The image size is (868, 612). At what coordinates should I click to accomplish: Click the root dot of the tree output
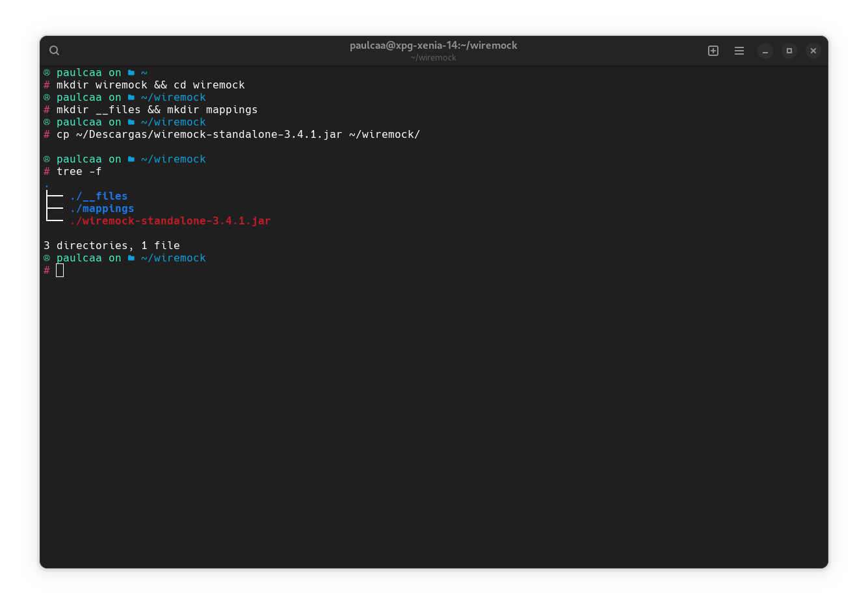tap(47, 185)
